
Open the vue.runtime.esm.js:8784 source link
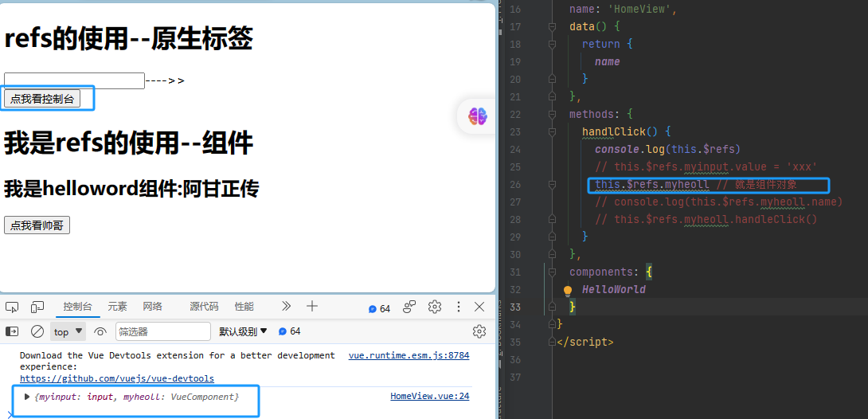409,355
